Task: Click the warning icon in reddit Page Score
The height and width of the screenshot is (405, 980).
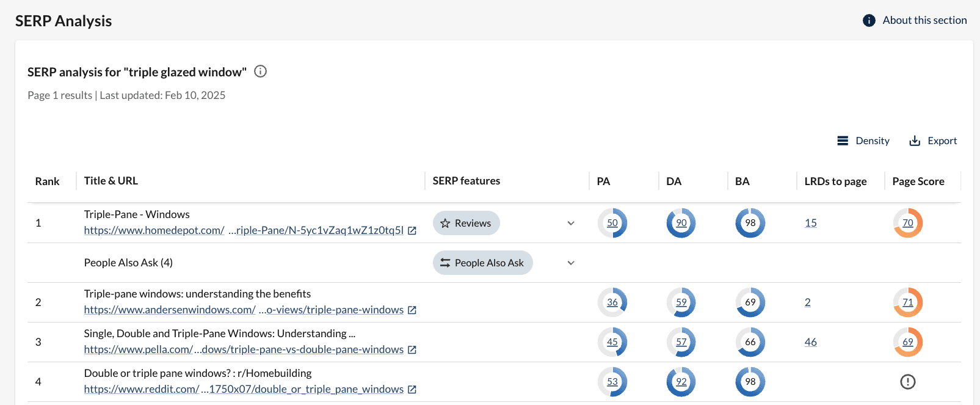Action: coord(907,382)
